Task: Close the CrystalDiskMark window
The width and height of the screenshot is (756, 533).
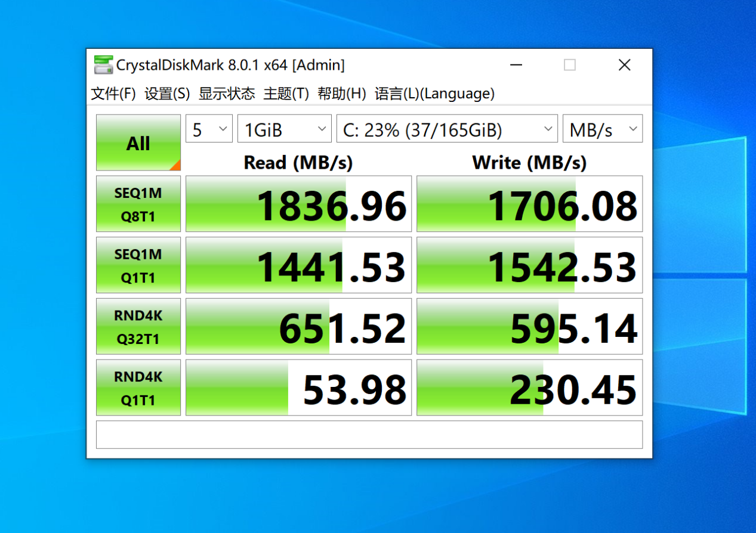Action: pyautogui.click(x=624, y=65)
